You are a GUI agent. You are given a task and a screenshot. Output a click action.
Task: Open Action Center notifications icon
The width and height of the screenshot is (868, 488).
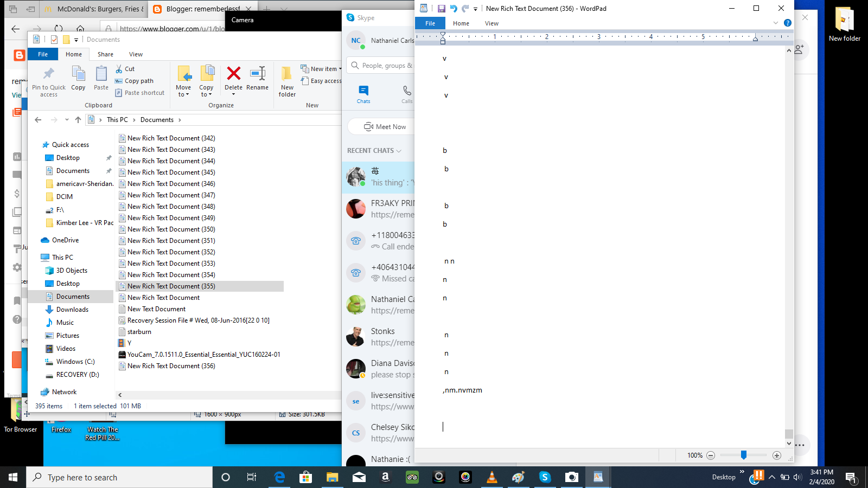tap(851, 478)
